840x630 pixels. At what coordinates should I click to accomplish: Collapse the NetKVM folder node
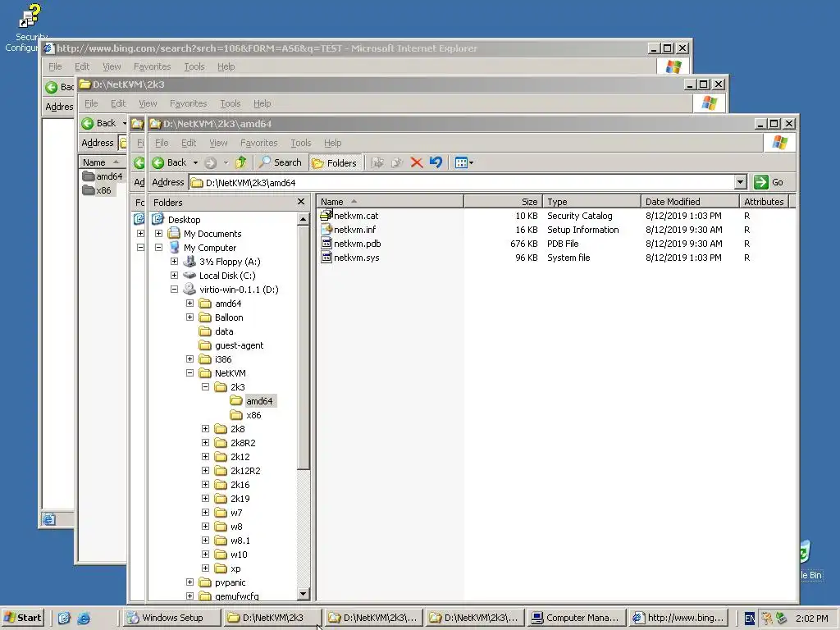click(189, 373)
